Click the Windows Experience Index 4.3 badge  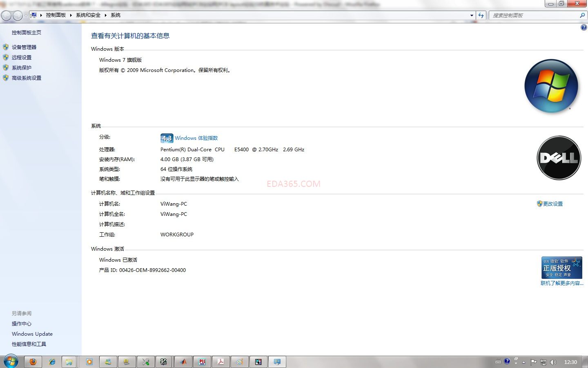coord(167,138)
